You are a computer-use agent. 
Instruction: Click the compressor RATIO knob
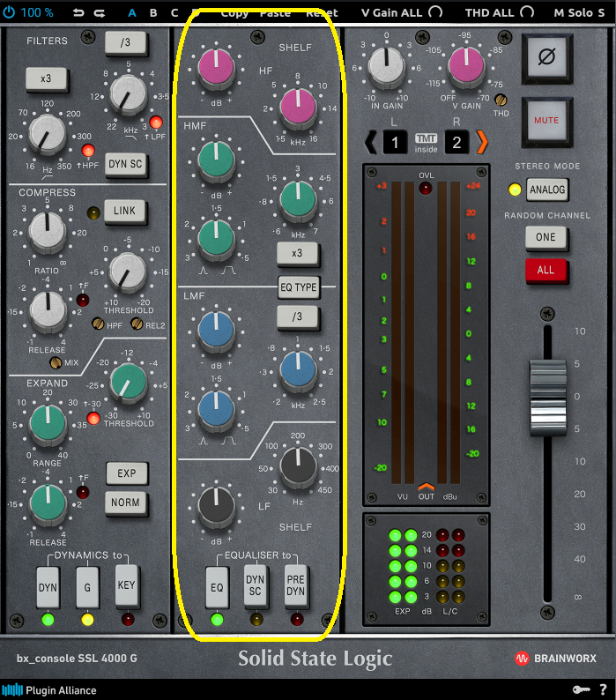pos(47,230)
